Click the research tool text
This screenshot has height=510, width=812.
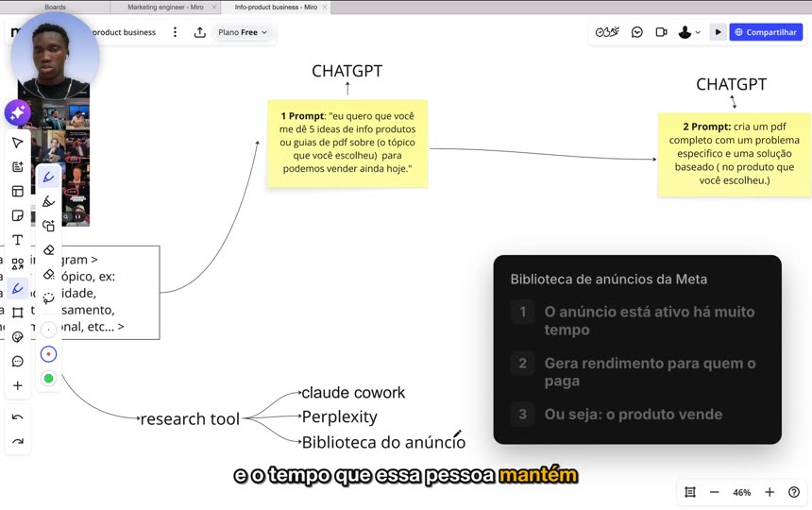190,418
